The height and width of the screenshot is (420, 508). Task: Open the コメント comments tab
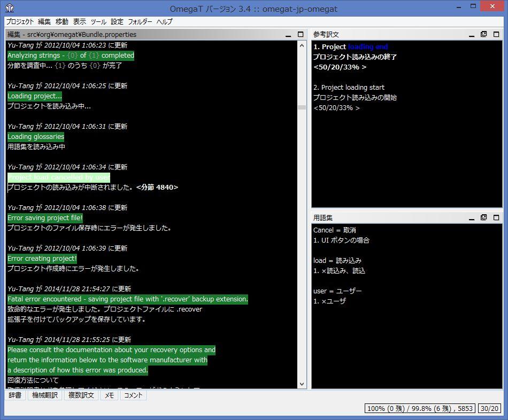pos(133,395)
